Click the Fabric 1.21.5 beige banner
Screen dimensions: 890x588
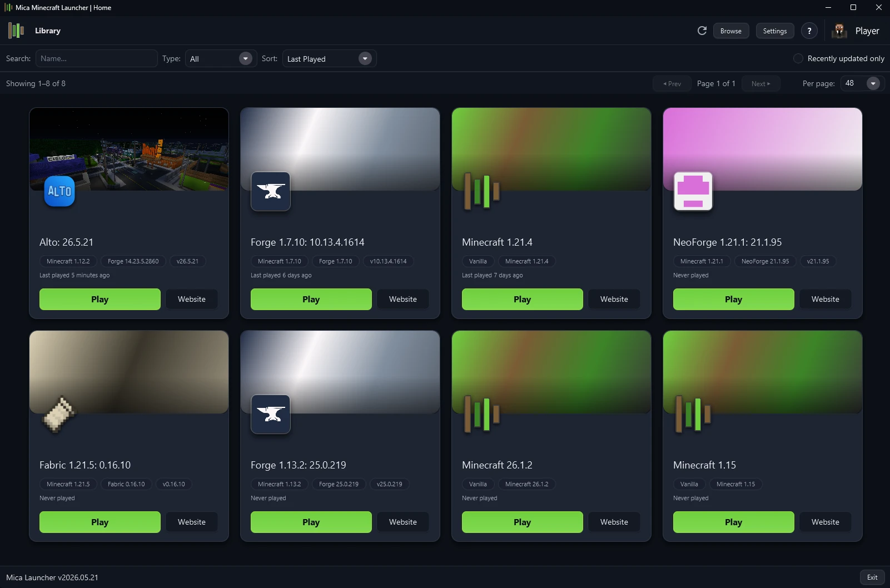tap(129, 372)
